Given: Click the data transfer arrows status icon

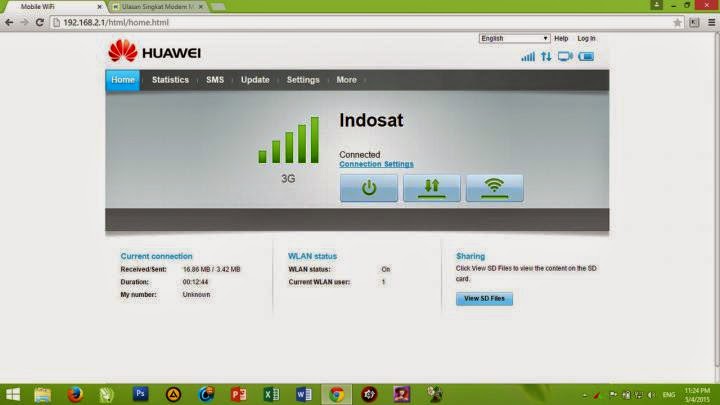Looking at the screenshot, I should coord(546,56).
